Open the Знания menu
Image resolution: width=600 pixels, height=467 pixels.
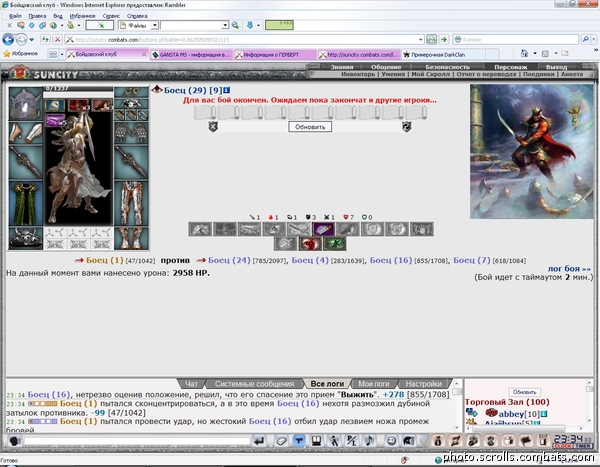coord(342,67)
